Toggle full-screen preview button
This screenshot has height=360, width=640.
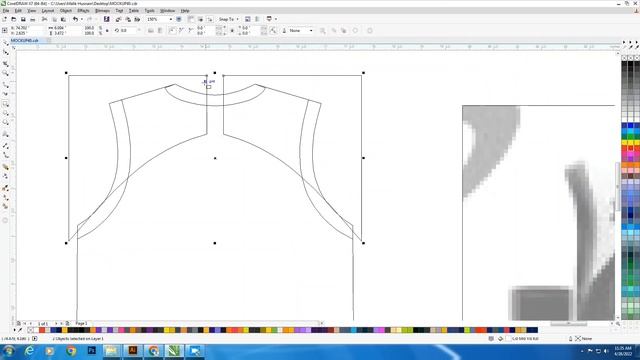179,19
